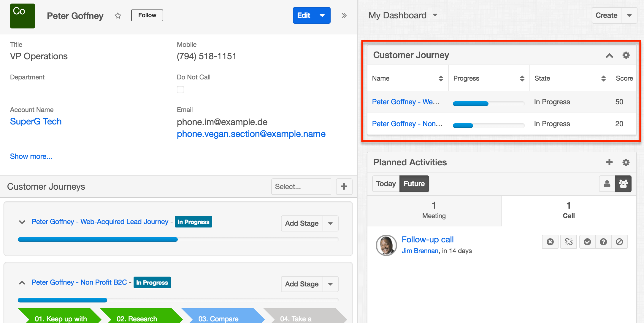Image resolution: width=644 pixels, height=323 pixels.
Task: Check the Do Not Call checkbox
Action: [180, 89]
